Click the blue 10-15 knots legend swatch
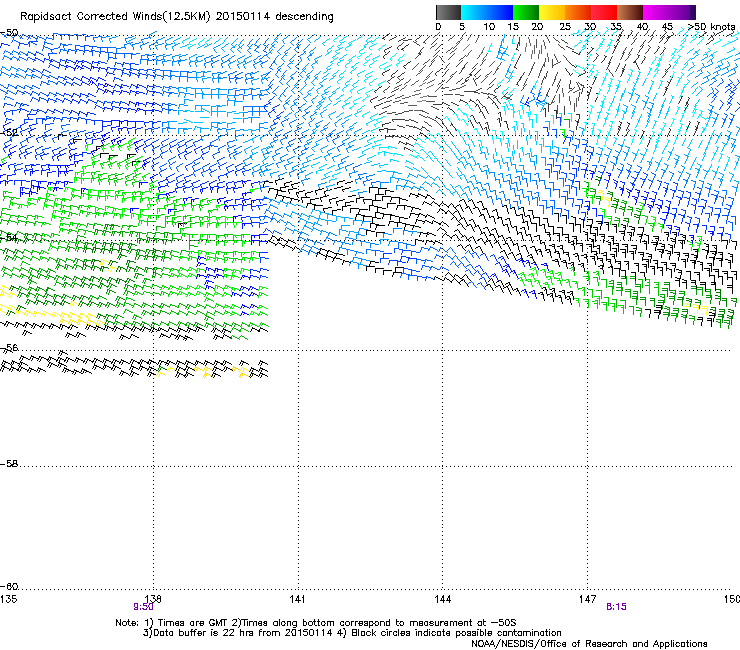The width and height of the screenshot is (740, 650). (500, 12)
